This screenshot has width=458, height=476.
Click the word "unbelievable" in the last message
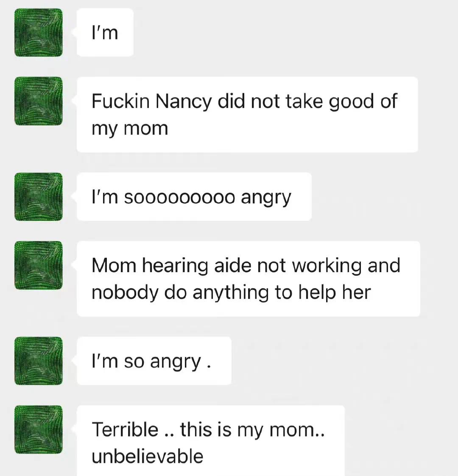pos(147,457)
